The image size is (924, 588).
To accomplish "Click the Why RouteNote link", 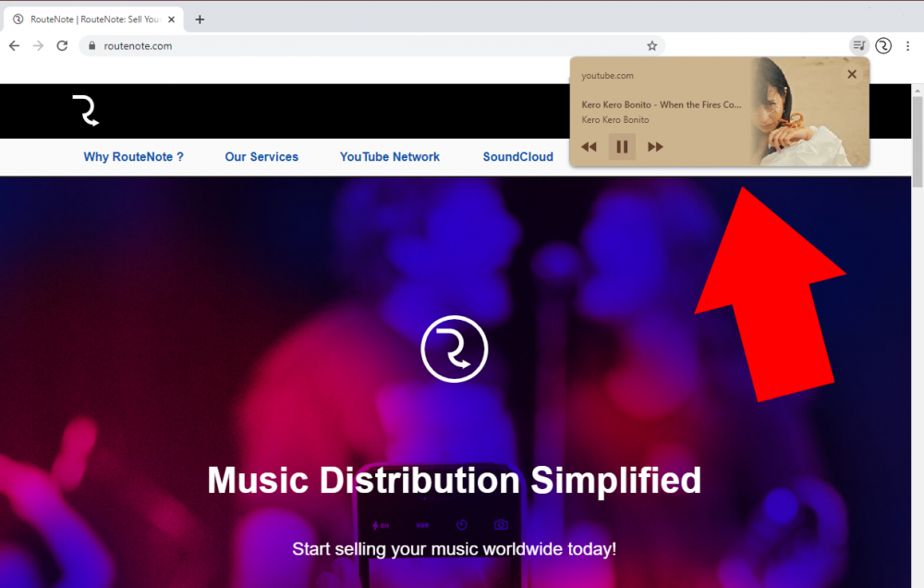I will click(133, 156).
